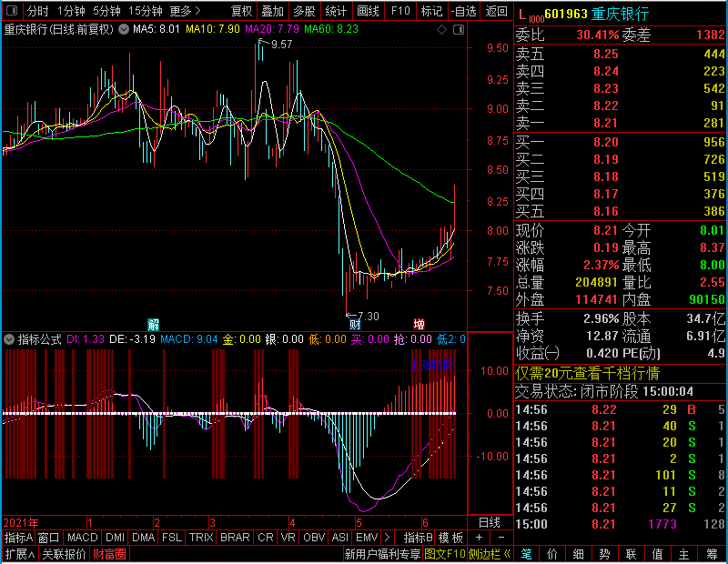Zoom out chart with − button
Viewport: 728px width, 564px height.
point(501,538)
